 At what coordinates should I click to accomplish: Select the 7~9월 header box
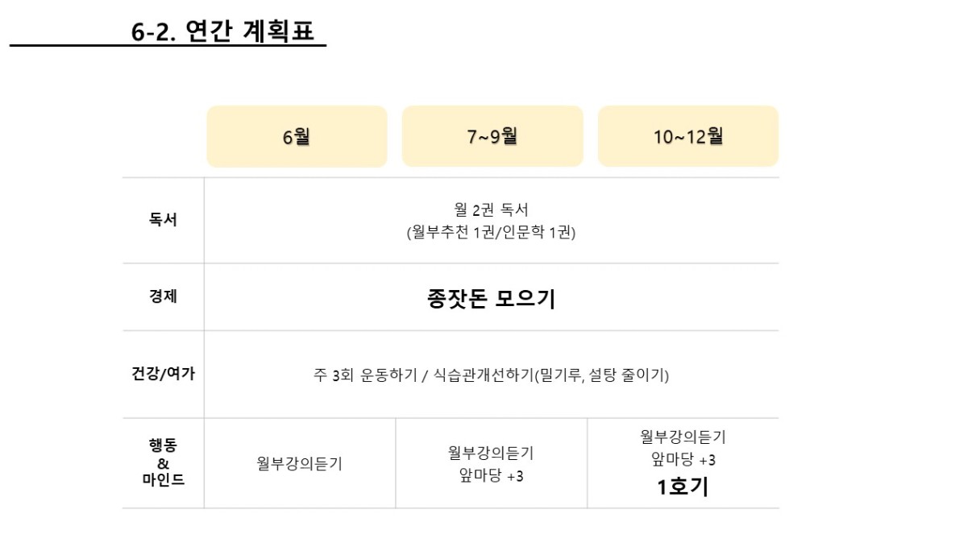pyautogui.click(x=492, y=136)
